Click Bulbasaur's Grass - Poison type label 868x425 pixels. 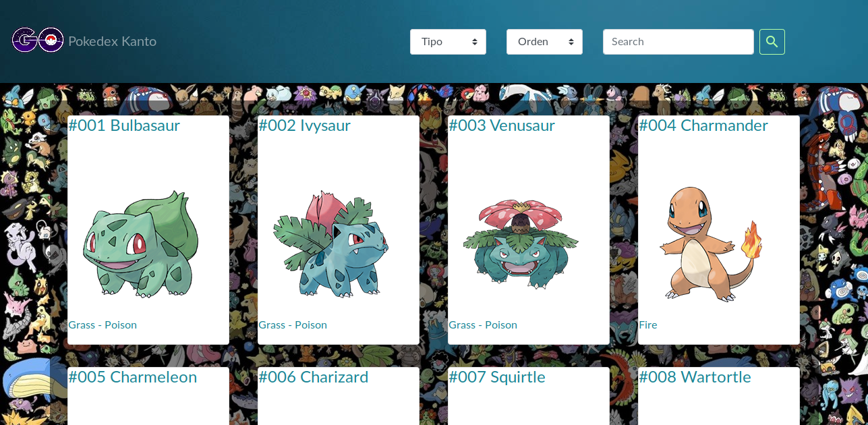click(x=103, y=324)
